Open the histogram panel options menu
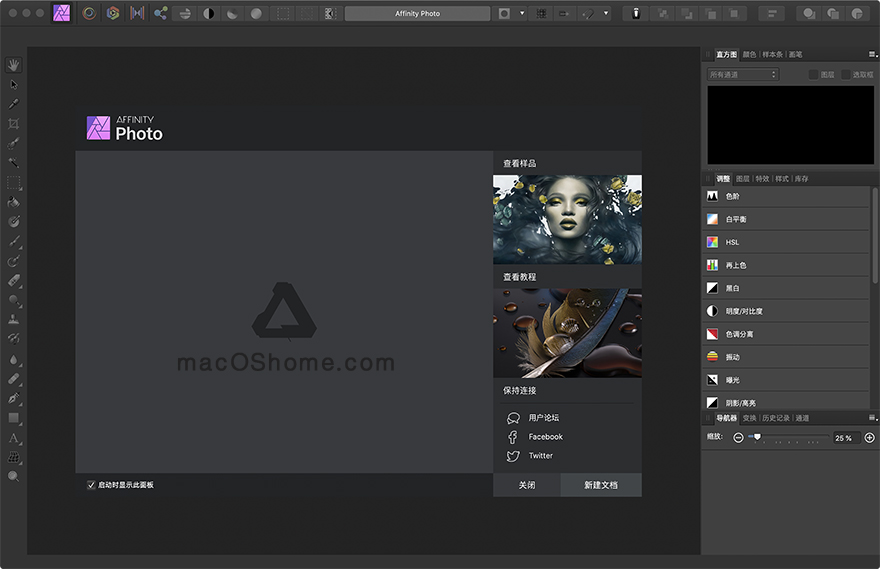 click(873, 54)
